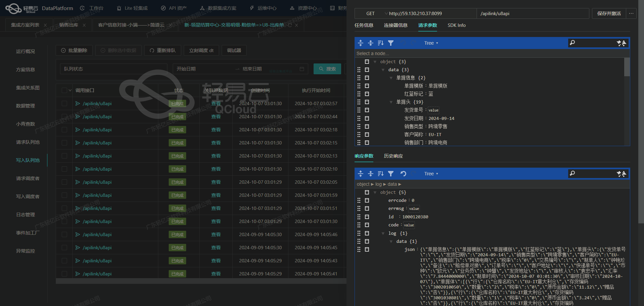Check the row executed at 03:02:13
The width and height of the screenshot is (644, 306).
[64, 156]
